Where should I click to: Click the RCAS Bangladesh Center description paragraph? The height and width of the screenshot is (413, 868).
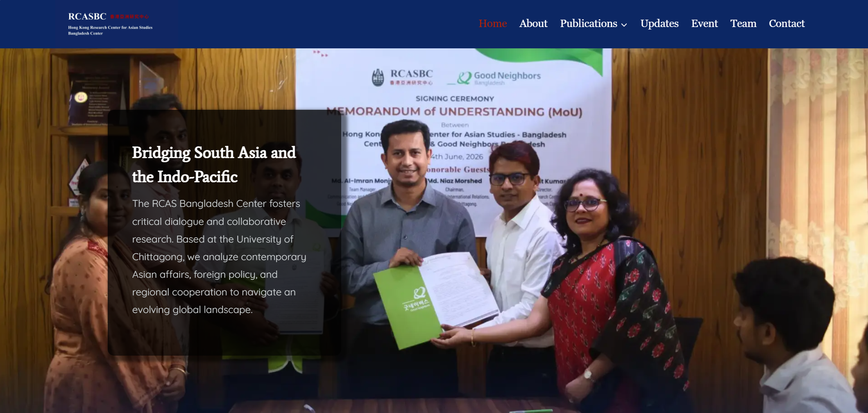pos(219,256)
